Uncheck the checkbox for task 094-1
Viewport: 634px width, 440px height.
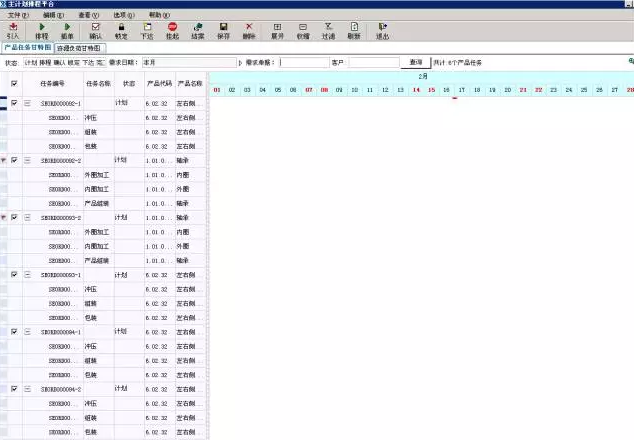click(14, 332)
